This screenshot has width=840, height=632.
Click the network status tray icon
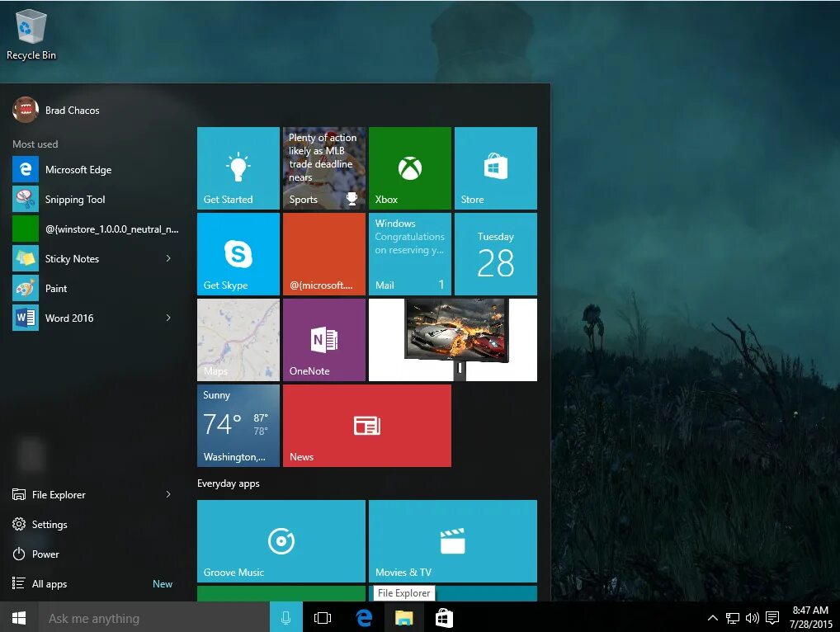click(x=733, y=618)
